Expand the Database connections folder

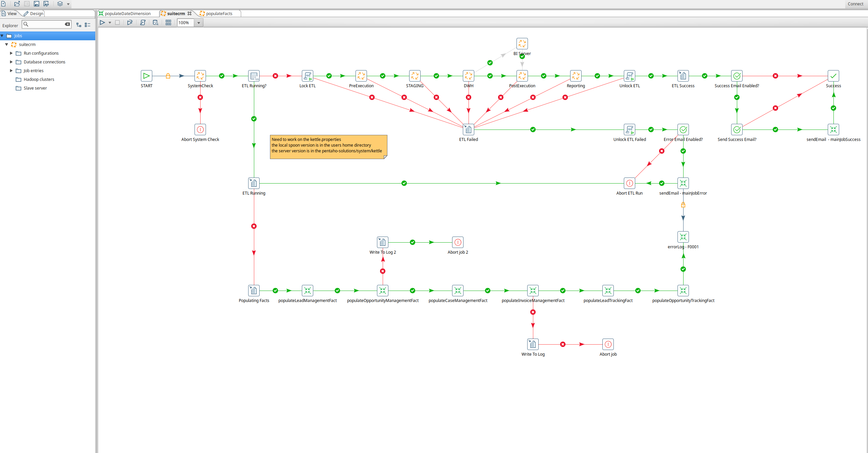pyautogui.click(x=11, y=62)
